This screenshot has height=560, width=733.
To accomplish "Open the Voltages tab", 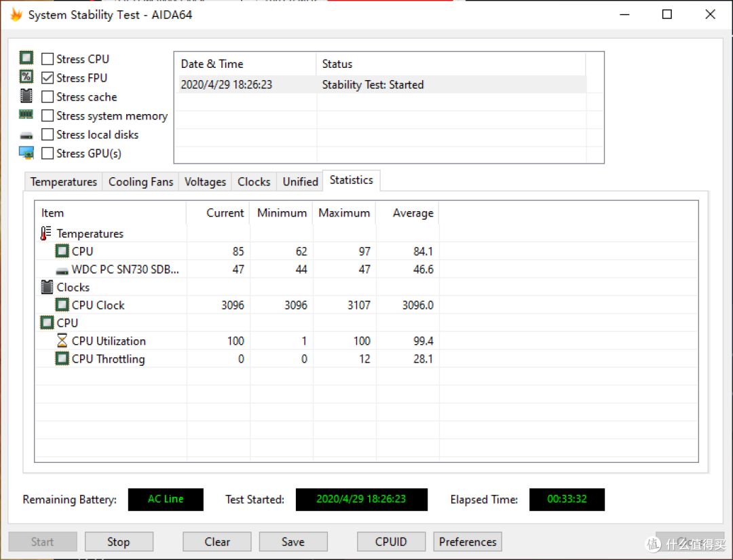I will coord(205,182).
